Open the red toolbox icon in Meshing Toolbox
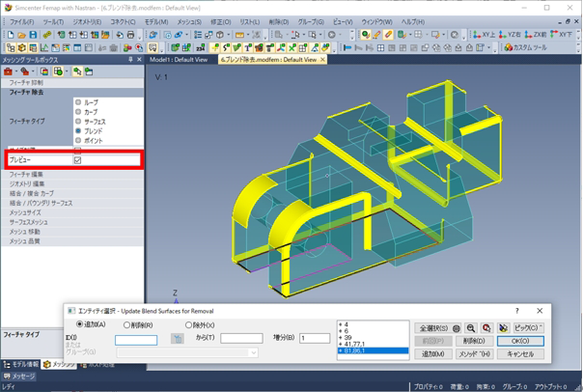Viewport: 583px width, 392px height. (8, 71)
